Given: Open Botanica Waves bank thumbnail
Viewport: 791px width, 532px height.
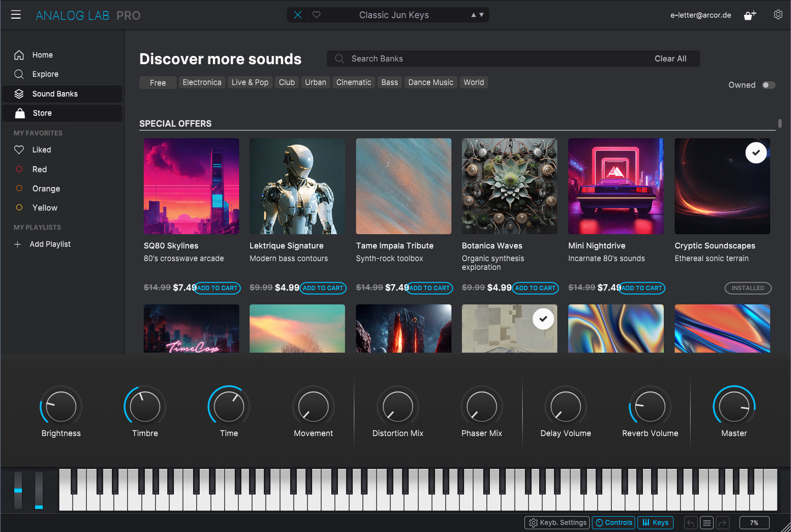Looking at the screenshot, I should pos(510,186).
